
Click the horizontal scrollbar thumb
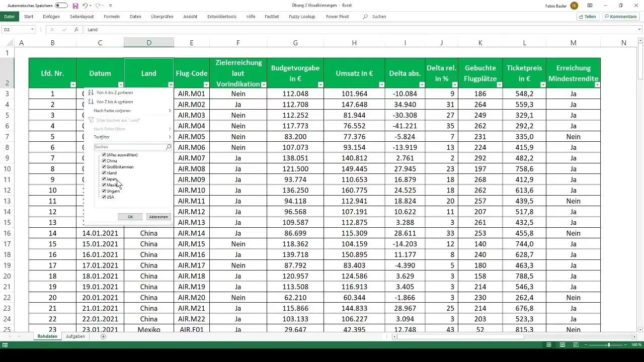click(460, 336)
